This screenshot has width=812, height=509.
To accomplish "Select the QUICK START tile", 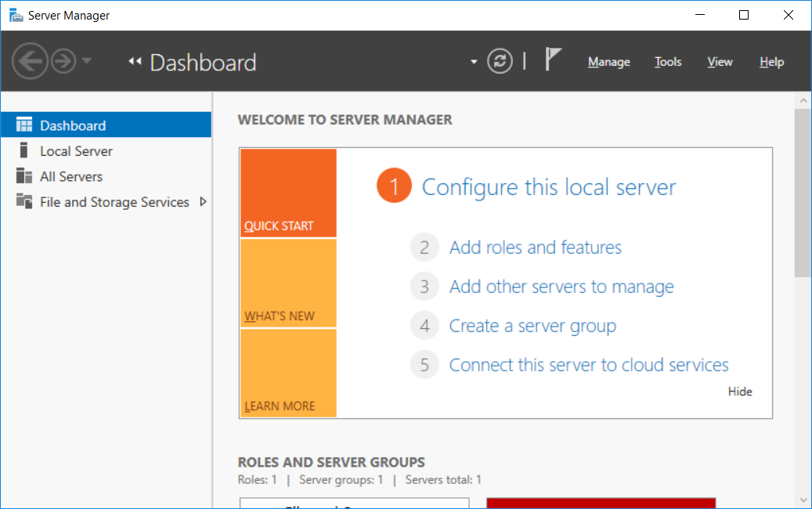I will tap(288, 193).
